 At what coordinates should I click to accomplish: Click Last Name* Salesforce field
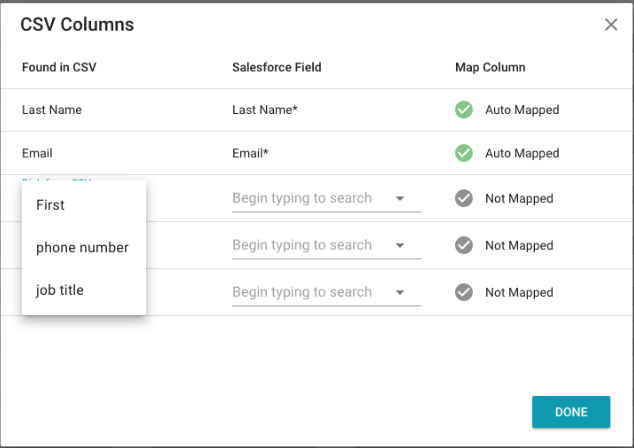coord(265,110)
